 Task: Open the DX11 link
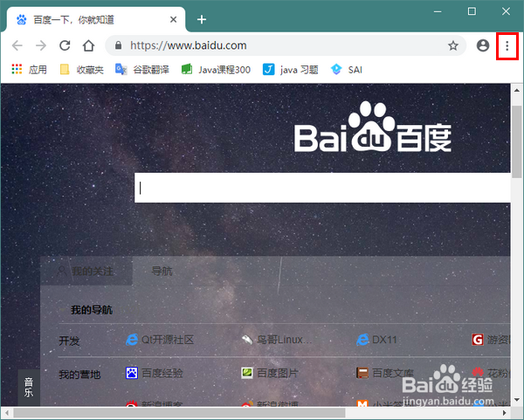tap(376, 340)
